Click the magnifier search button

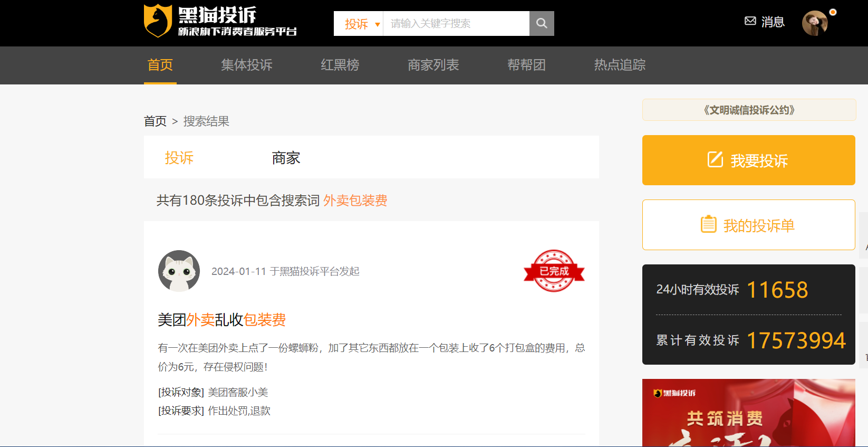click(542, 23)
